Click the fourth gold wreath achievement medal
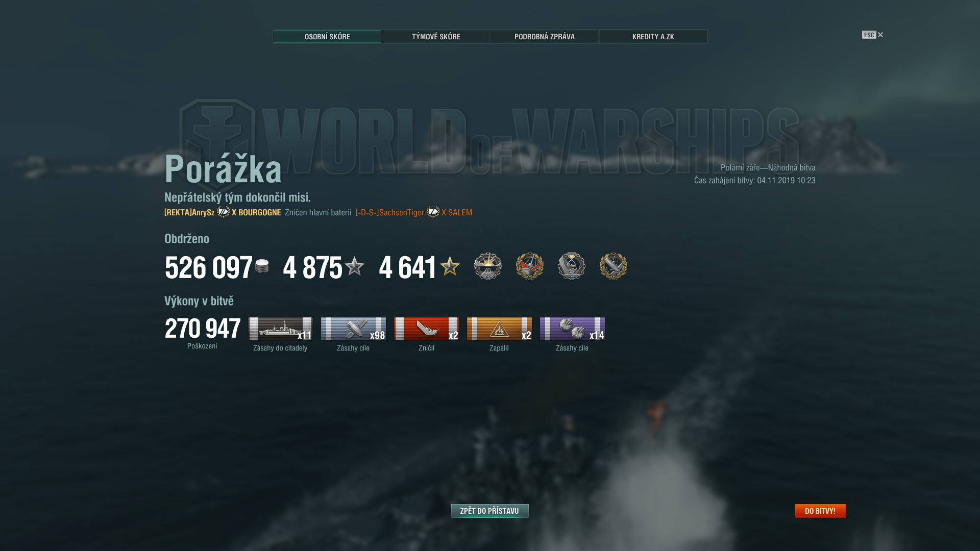This screenshot has height=551, width=980. coord(614,266)
